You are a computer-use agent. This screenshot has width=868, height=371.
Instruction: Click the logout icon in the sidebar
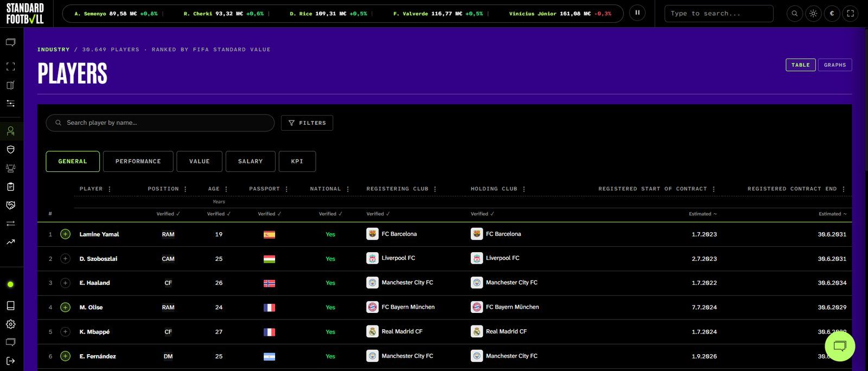pyautogui.click(x=10, y=361)
